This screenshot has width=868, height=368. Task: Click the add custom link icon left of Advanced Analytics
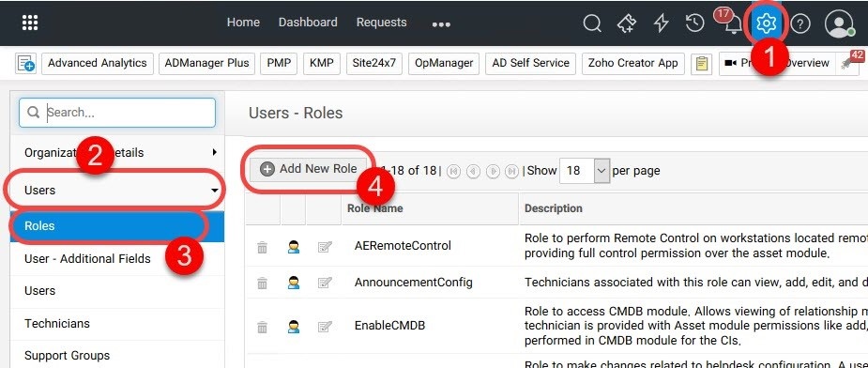pos(25,63)
